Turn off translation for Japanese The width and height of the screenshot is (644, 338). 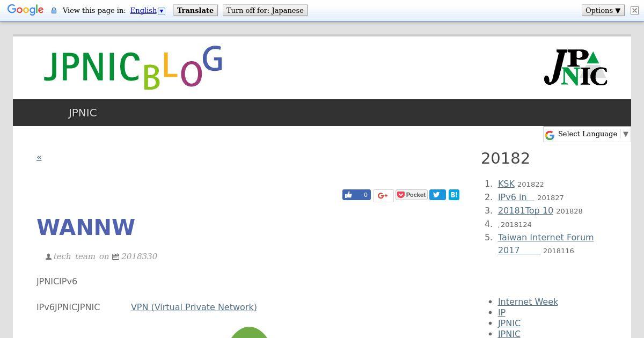265,10
